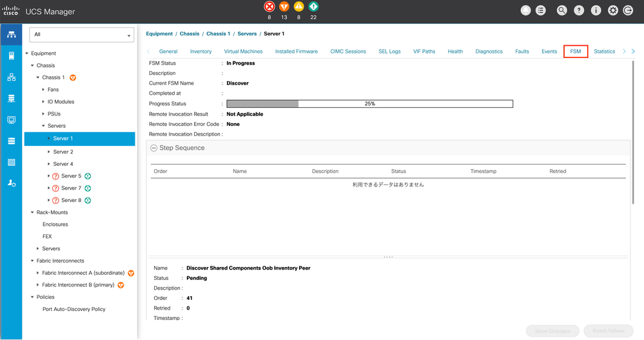This screenshot has height=340, width=644.
Task: Click the Chassis 1 breadcrumb link
Action: [218, 34]
